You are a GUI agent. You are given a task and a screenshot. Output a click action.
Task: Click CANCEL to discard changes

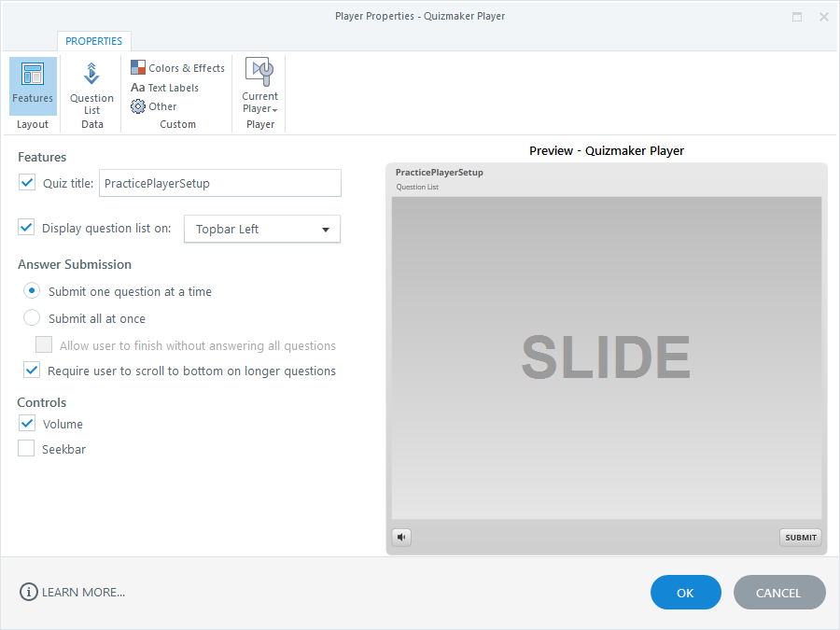(x=779, y=593)
